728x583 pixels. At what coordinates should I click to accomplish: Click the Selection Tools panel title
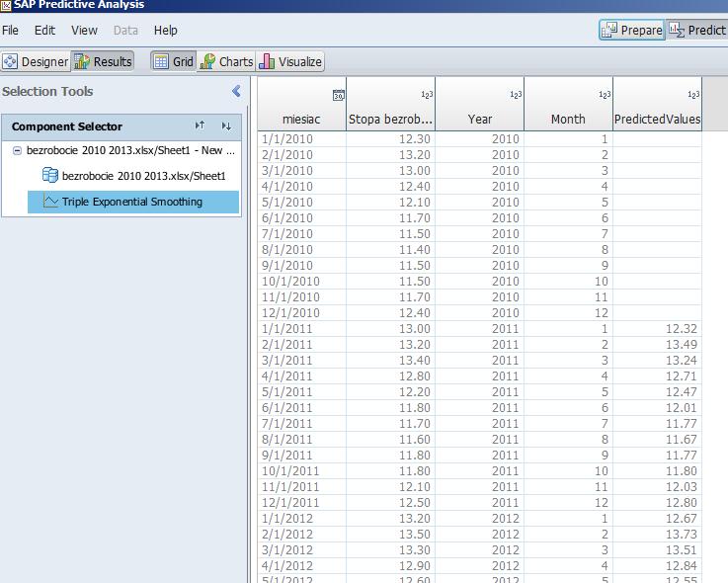47,91
